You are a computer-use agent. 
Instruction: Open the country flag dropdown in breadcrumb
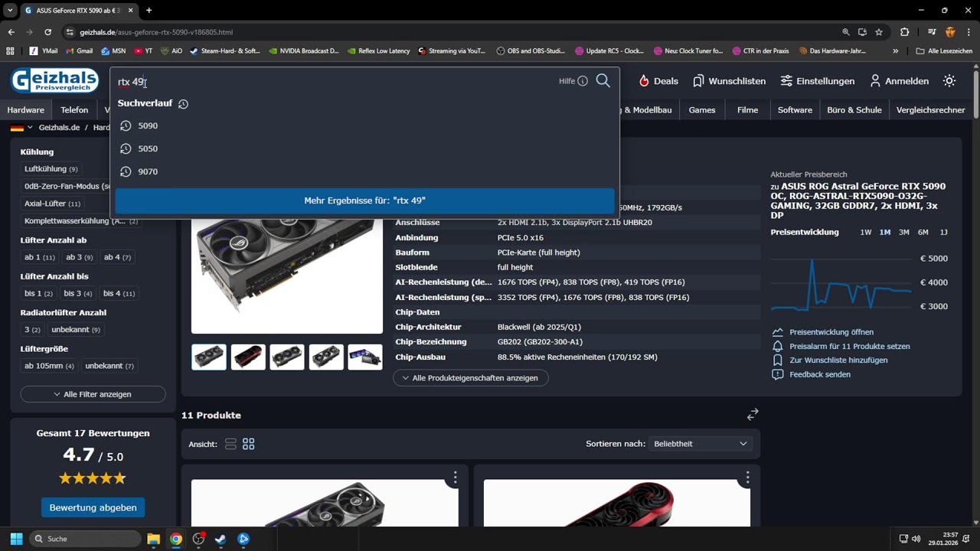click(x=21, y=128)
